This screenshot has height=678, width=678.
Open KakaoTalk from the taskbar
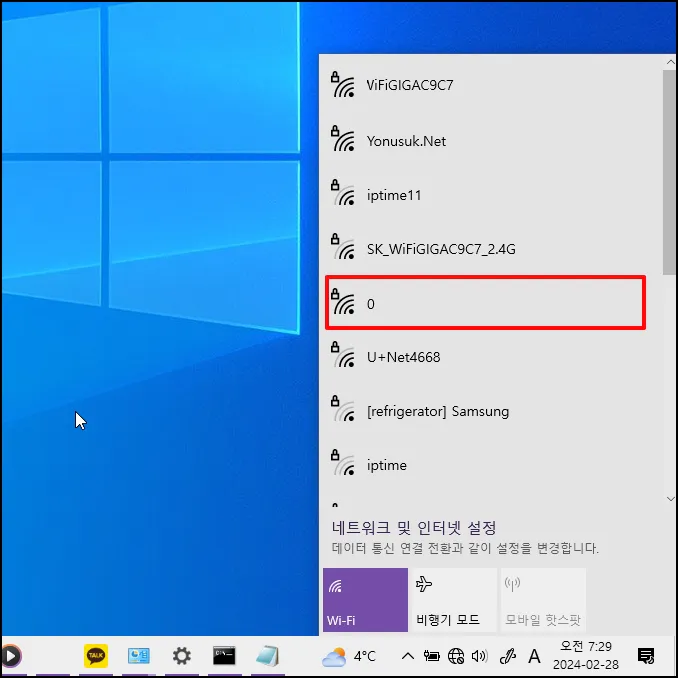(x=96, y=656)
